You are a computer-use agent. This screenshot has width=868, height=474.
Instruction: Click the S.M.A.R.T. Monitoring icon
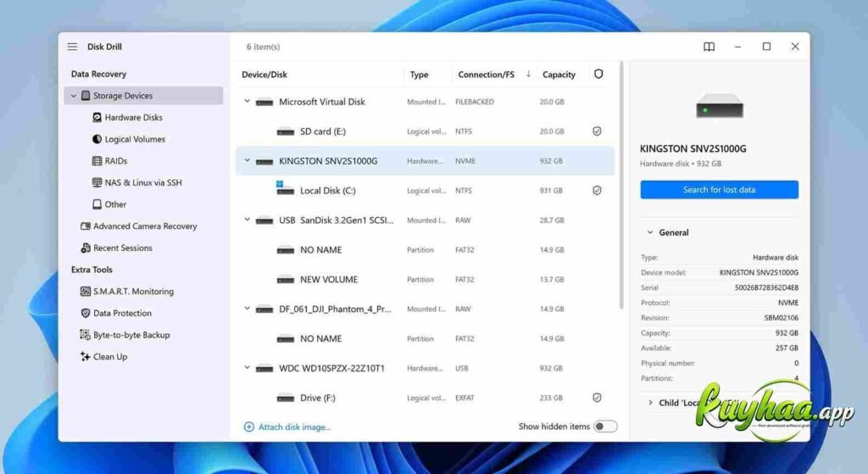[86, 291]
